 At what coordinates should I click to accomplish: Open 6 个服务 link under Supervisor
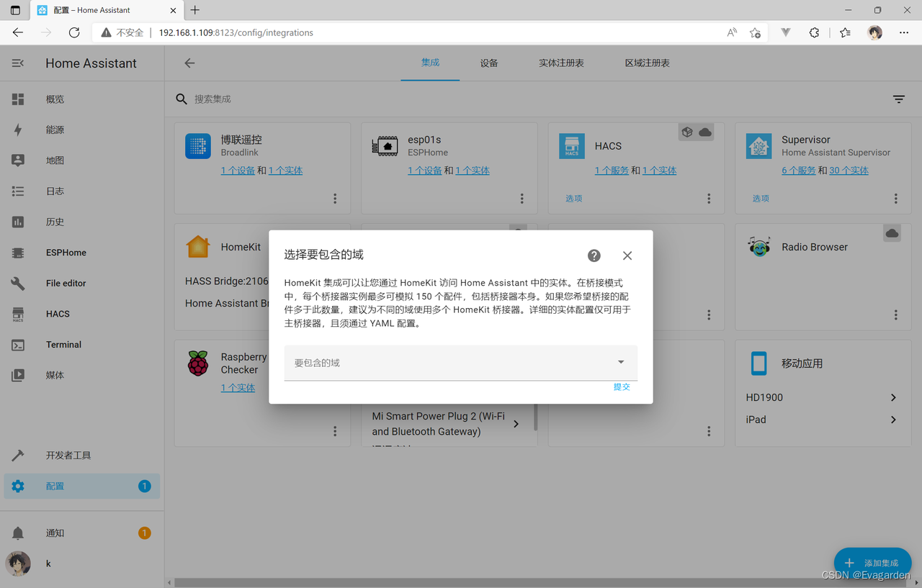tap(799, 171)
